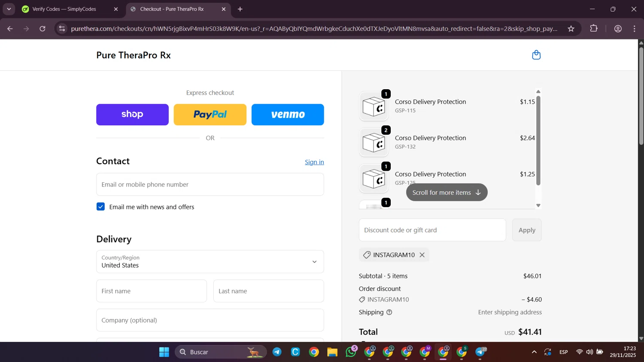Viewport: 644px width, 362px height.
Task: Click the total amount $41.41
Action: tap(530, 332)
